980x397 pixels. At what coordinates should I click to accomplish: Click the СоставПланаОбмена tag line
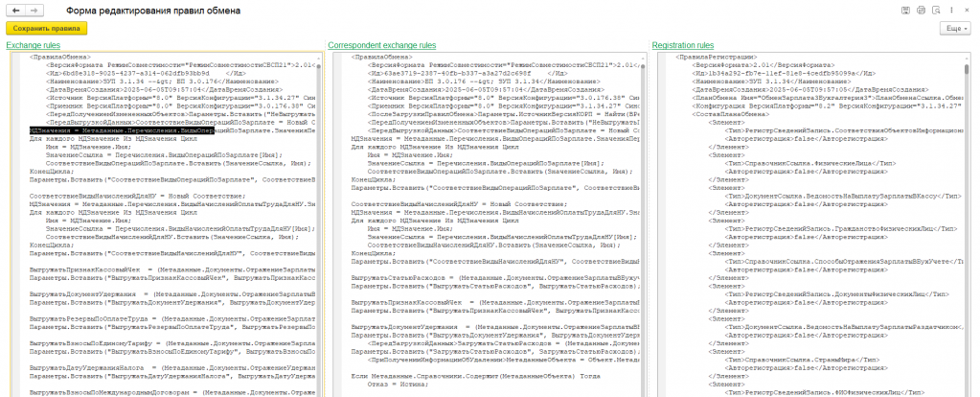click(x=731, y=115)
